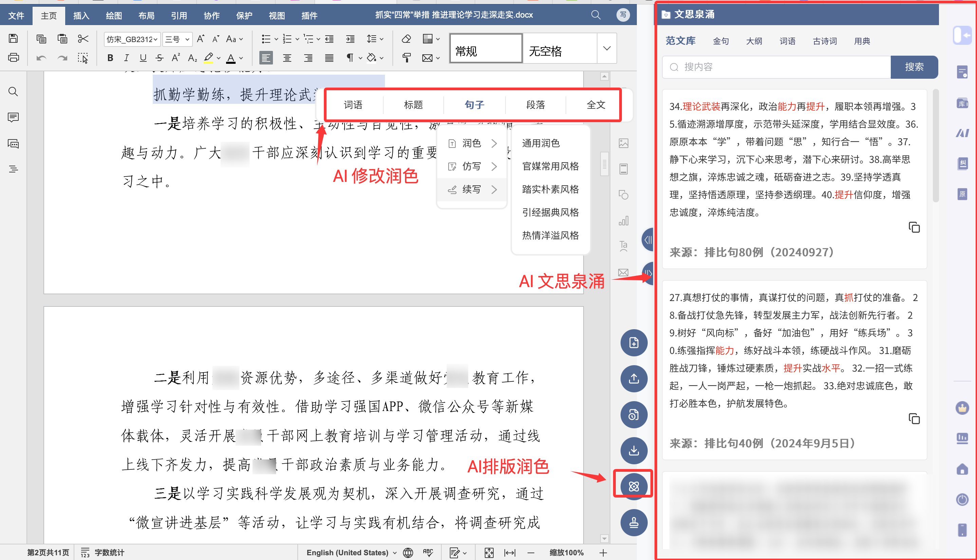Click the 搜索 button

click(x=914, y=67)
